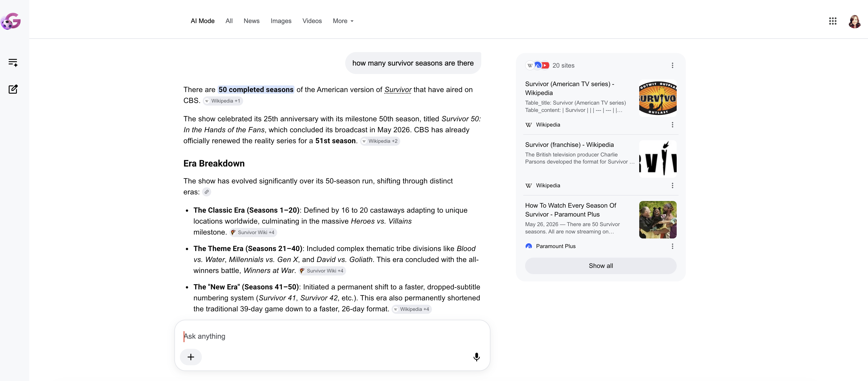The width and height of the screenshot is (868, 381).
Task: Open options menu beside 20 sites
Action: click(672, 65)
